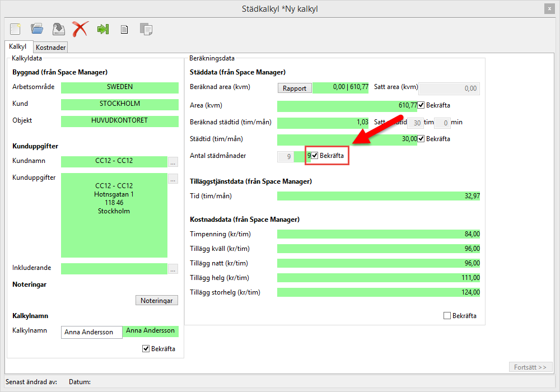Uncheck Bekräfta below the Kalkylnamn field
This screenshot has width=560, height=392.
pos(147,349)
